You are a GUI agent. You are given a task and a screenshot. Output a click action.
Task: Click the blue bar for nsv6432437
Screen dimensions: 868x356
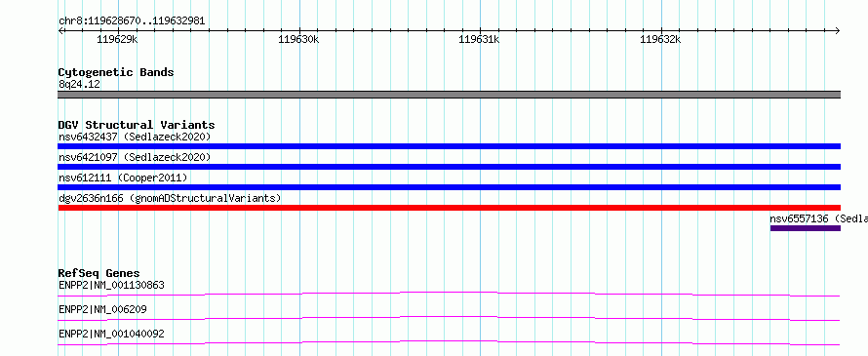click(x=450, y=146)
